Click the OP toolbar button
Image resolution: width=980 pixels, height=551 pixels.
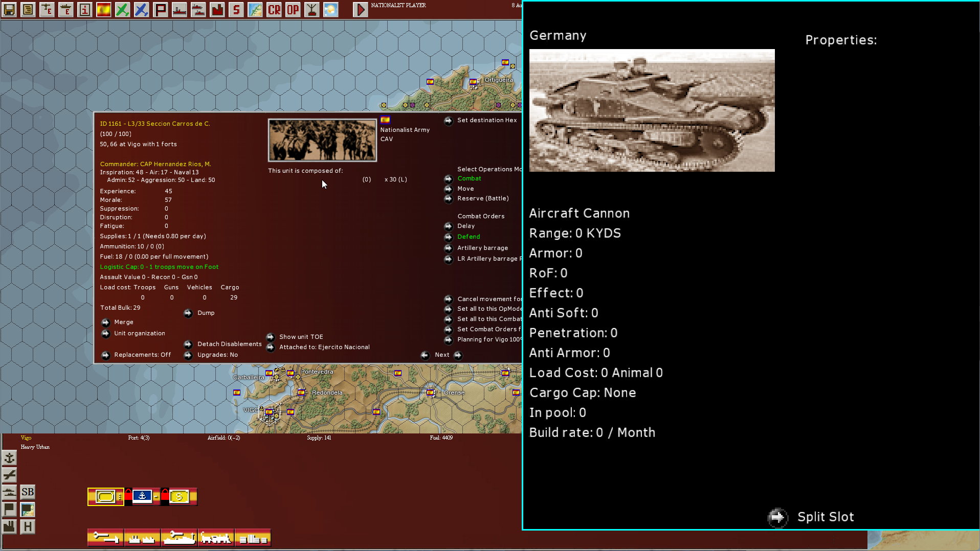coord(293,9)
